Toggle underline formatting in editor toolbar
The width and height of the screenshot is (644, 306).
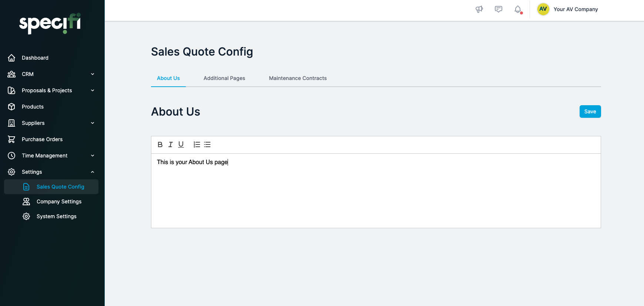[181, 144]
